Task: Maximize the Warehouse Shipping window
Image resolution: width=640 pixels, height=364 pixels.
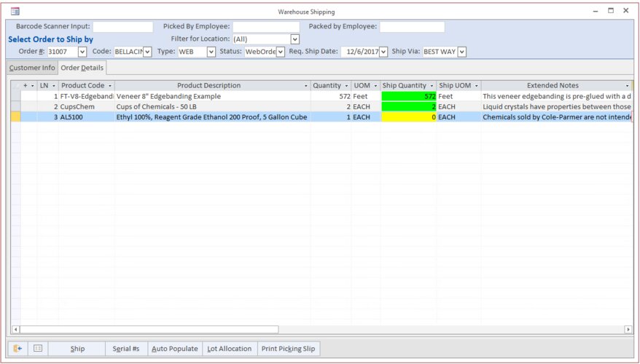Action: click(x=611, y=11)
